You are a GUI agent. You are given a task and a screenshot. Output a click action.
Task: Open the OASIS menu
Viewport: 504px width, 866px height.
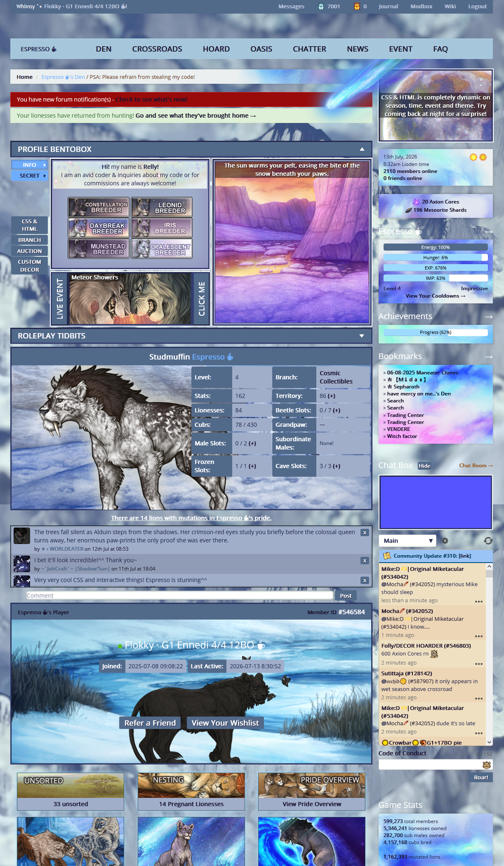(x=261, y=49)
